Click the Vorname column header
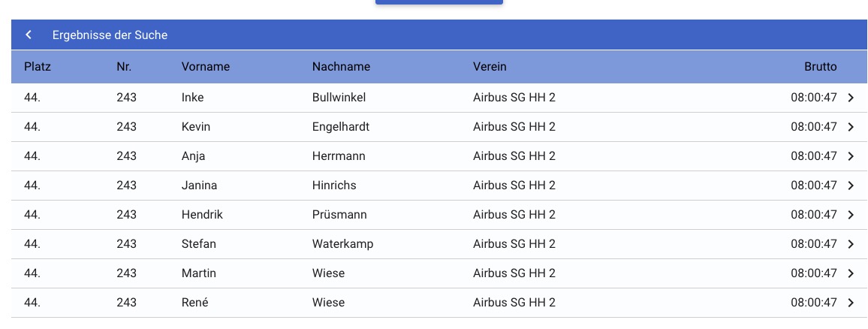The image size is (868, 329). tap(206, 67)
